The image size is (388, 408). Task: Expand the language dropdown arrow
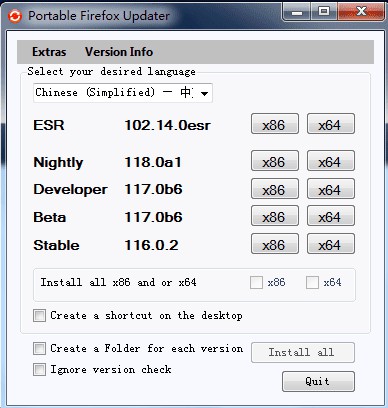point(205,93)
